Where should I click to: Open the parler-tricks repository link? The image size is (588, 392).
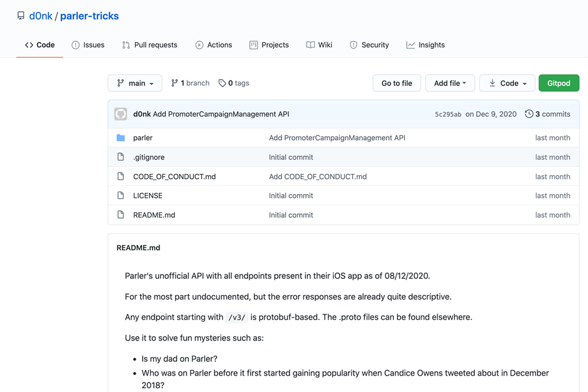(x=89, y=16)
